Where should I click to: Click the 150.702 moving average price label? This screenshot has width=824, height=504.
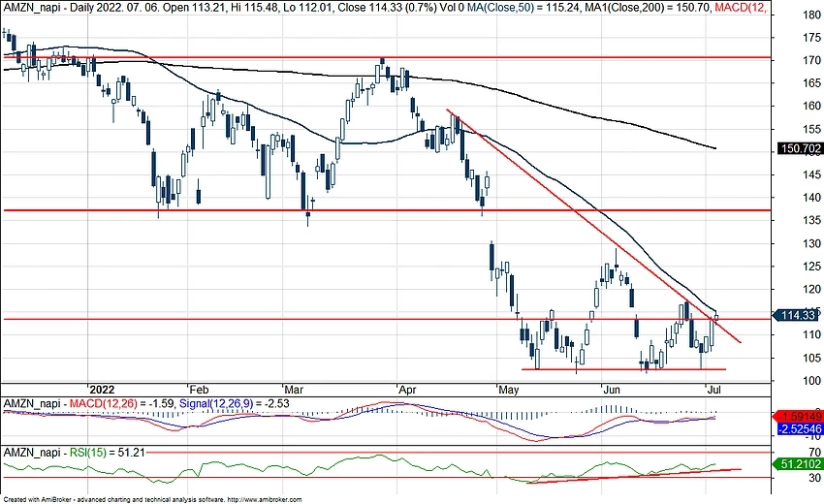[x=800, y=149]
